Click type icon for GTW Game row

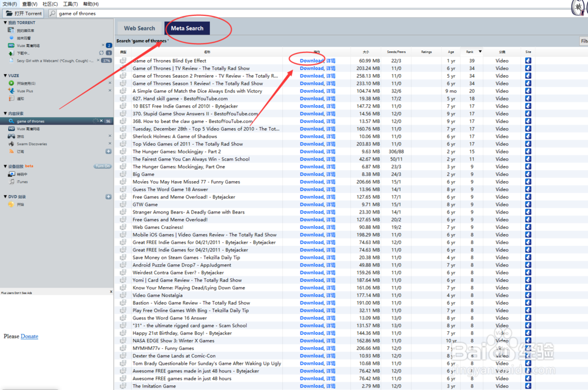click(x=123, y=204)
